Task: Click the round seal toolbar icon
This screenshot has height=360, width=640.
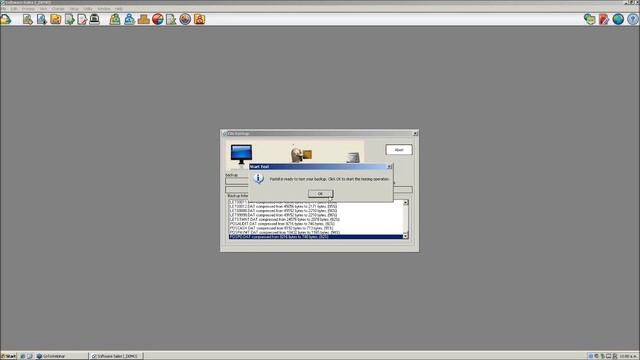Action: [185, 19]
